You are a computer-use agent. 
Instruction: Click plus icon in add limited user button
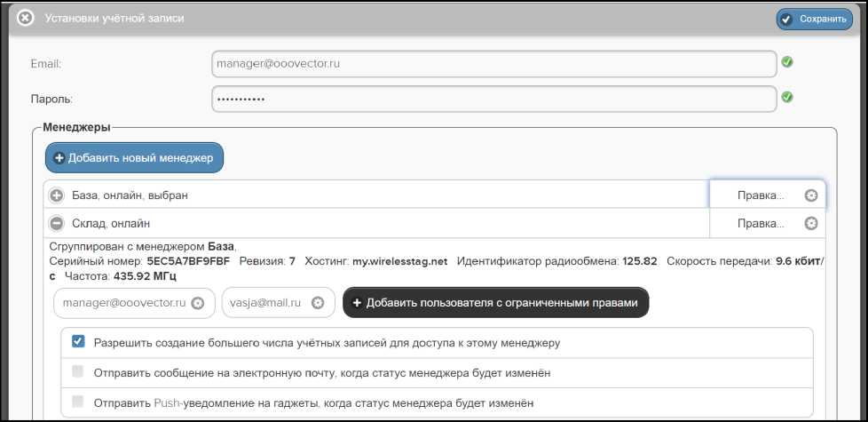(x=357, y=303)
